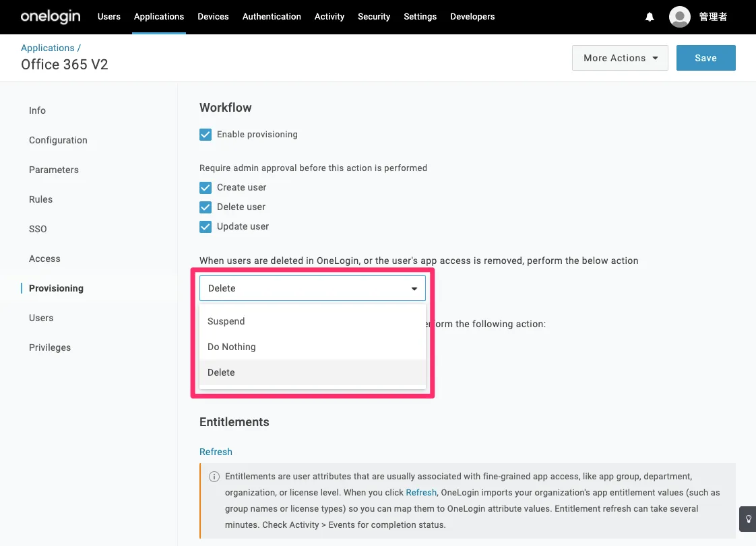756x546 pixels.
Task: Toggle the Update user checkbox
Action: click(x=206, y=227)
